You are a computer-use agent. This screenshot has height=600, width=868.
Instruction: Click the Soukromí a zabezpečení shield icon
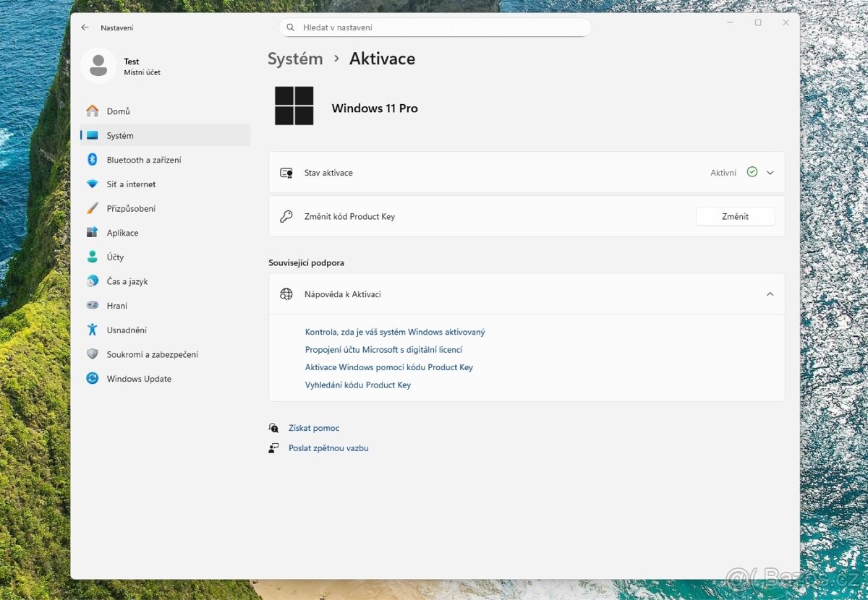(93, 354)
